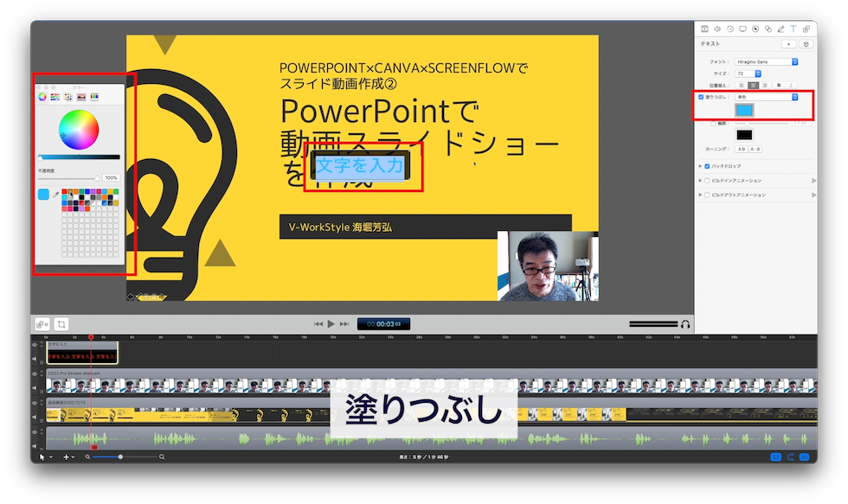Click the AB kerning button
The height and width of the screenshot is (504, 848).
point(742,148)
